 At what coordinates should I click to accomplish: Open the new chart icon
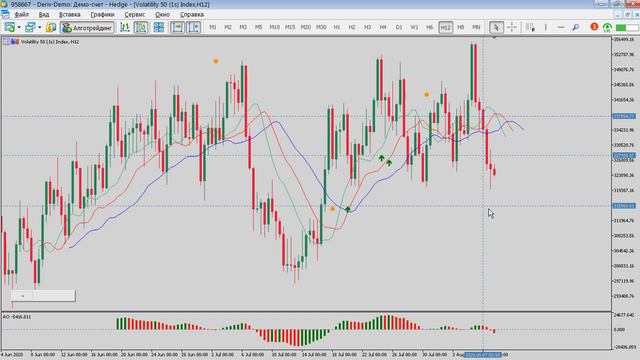coord(9,27)
